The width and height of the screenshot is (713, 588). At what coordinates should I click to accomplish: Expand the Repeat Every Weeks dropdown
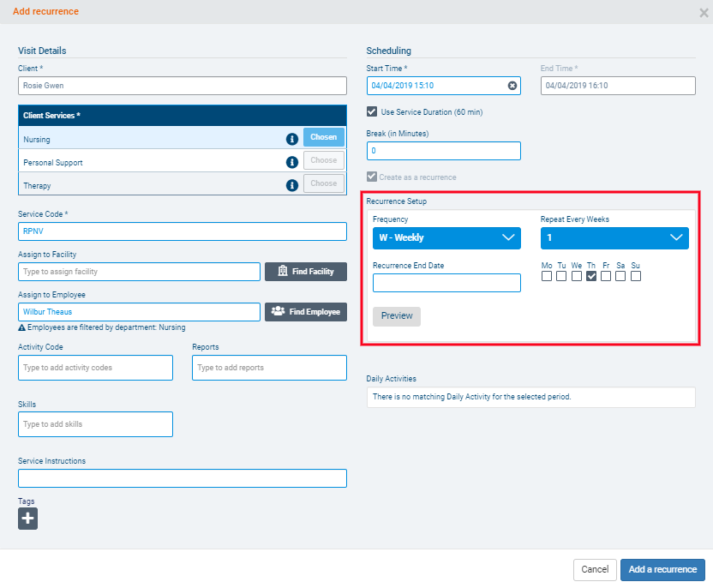614,238
